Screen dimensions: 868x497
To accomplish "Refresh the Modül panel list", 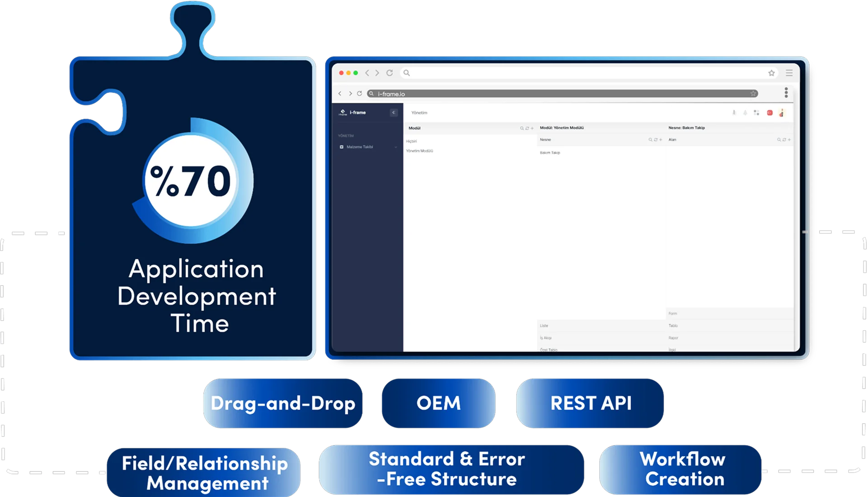I will click(x=527, y=128).
